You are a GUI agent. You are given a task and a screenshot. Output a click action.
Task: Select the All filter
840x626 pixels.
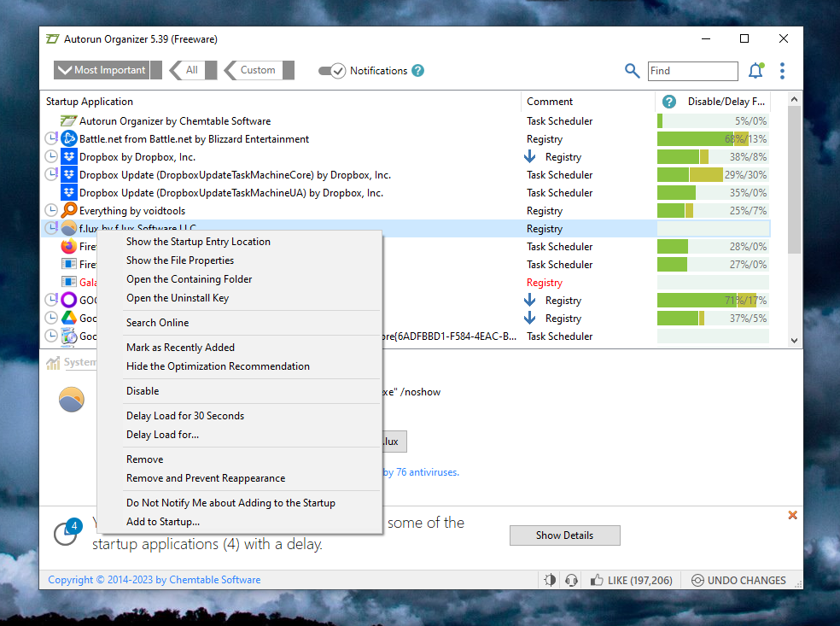193,70
